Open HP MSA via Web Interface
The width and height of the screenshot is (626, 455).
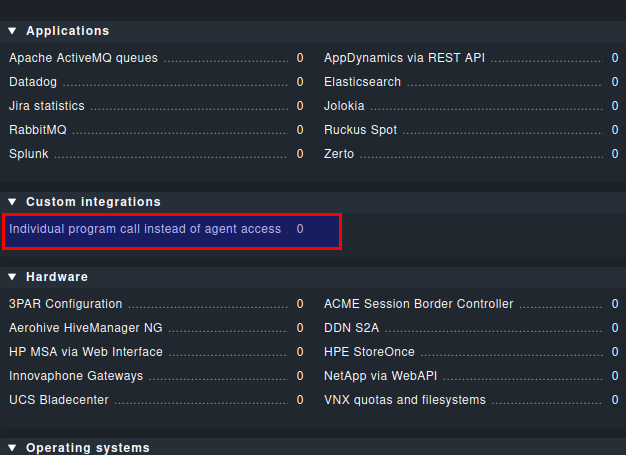tap(86, 352)
